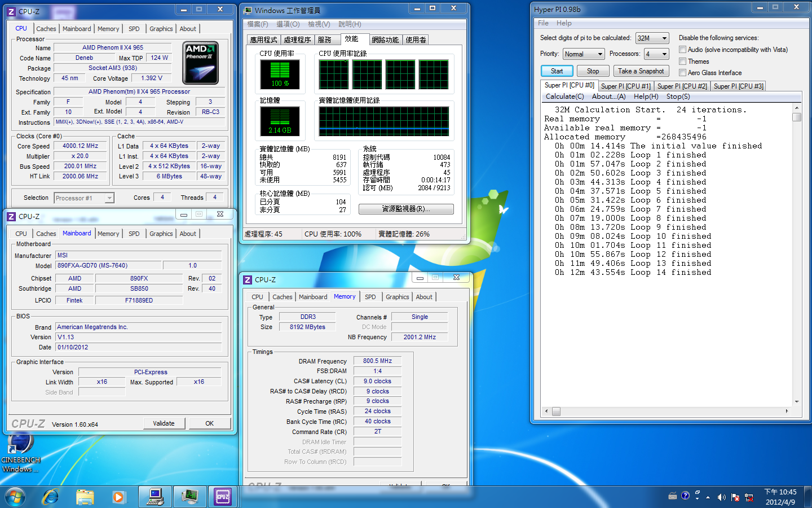The image size is (812, 508).
Task: Open Task Manager 處理程序 tab
Action: (x=297, y=40)
